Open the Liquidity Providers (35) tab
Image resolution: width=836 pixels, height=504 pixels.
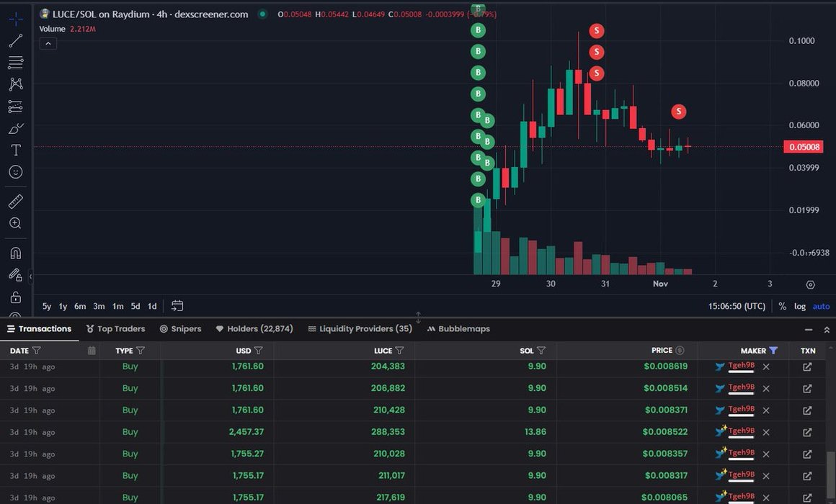pos(360,329)
